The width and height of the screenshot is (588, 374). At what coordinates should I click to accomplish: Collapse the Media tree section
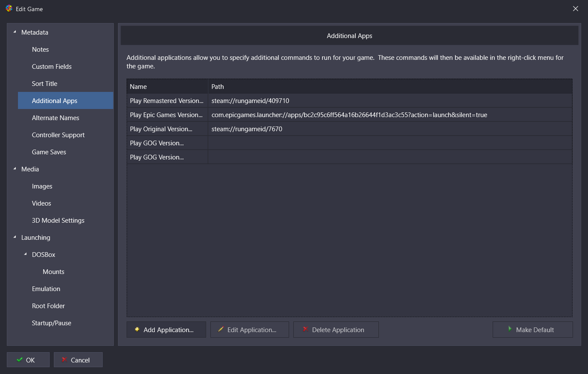15,169
